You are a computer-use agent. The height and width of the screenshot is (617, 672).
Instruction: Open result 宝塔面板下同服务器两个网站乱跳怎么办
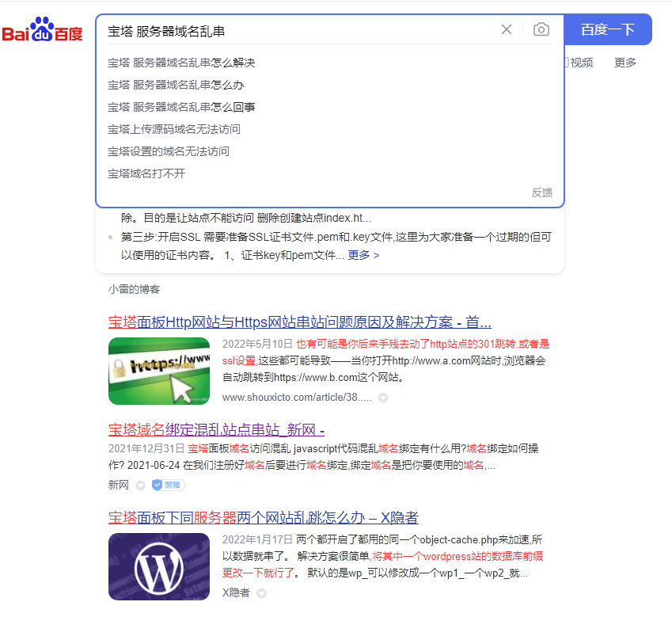(x=263, y=518)
